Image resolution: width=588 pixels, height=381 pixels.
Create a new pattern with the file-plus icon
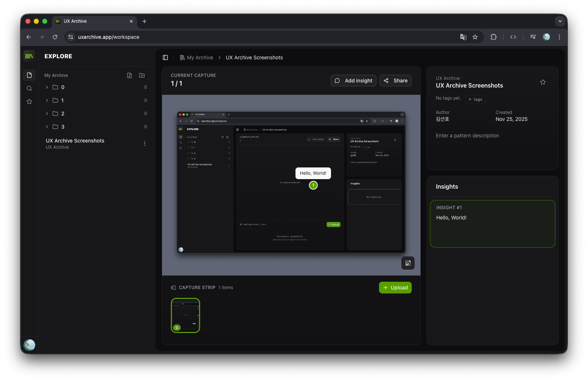pos(129,75)
